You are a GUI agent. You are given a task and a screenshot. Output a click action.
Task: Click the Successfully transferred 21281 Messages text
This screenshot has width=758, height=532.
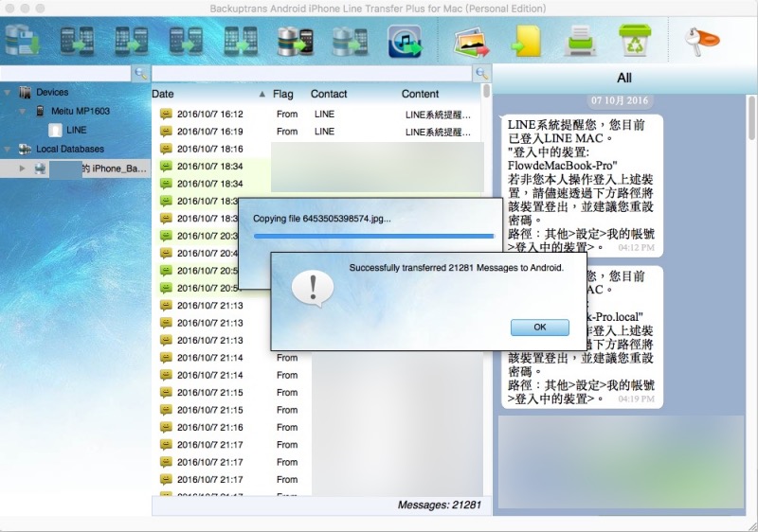pos(457,268)
